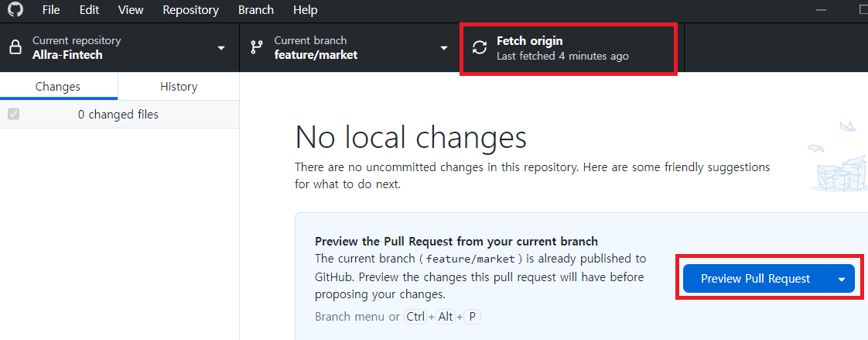Open the File menu
The width and height of the screenshot is (868, 340).
click(51, 10)
